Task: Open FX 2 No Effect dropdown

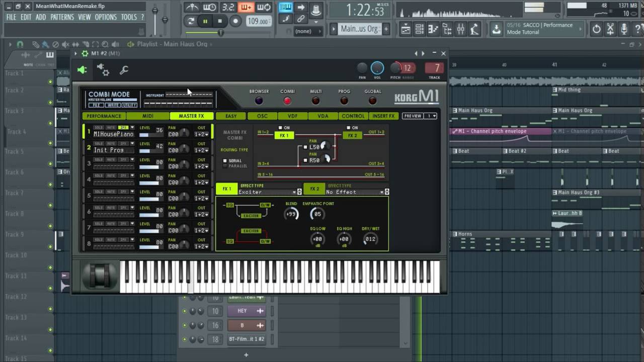Action: [x=355, y=192]
